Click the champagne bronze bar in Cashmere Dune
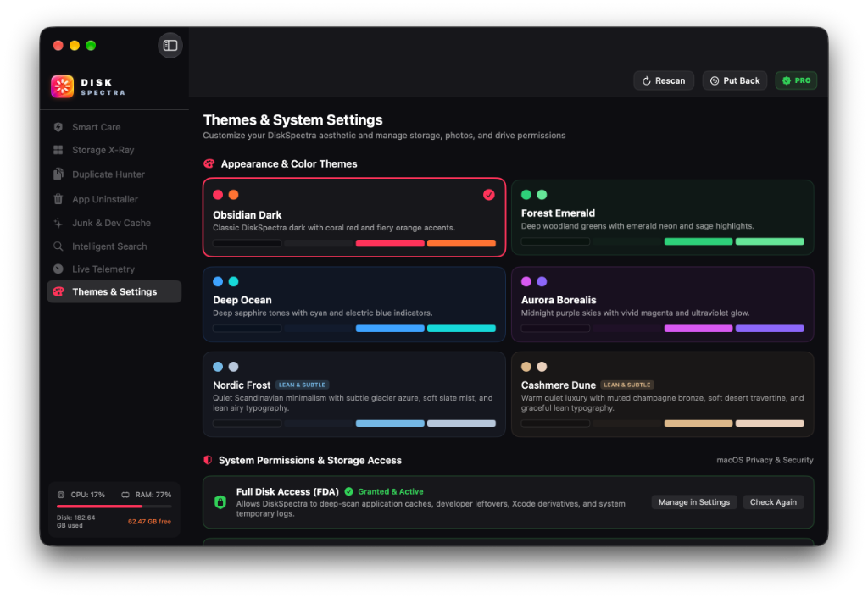The image size is (868, 598). click(x=698, y=424)
